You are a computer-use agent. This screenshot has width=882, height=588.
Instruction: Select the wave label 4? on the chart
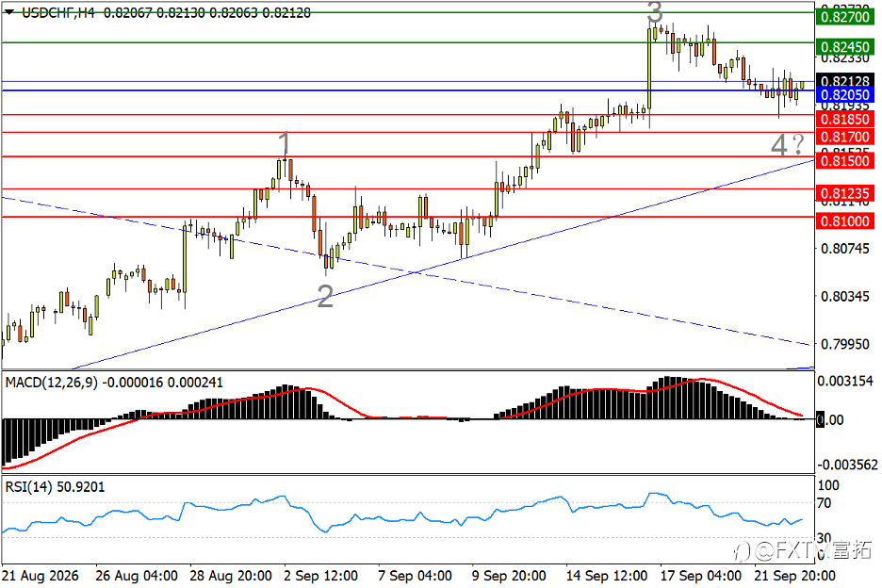click(788, 145)
